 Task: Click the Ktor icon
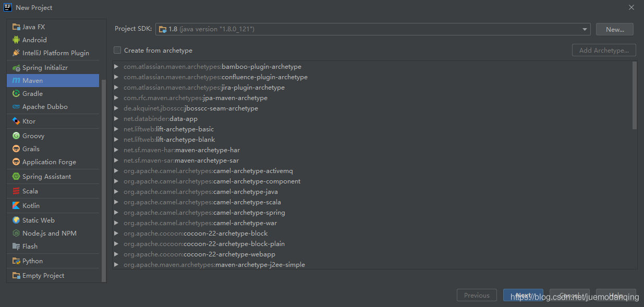[16, 121]
